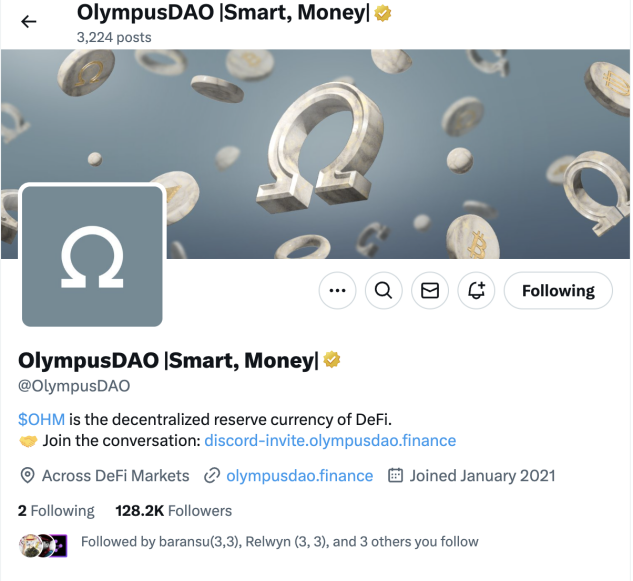The height and width of the screenshot is (581, 633).
Task: Click the mutual follower avatars
Action: (x=43, y=542)
